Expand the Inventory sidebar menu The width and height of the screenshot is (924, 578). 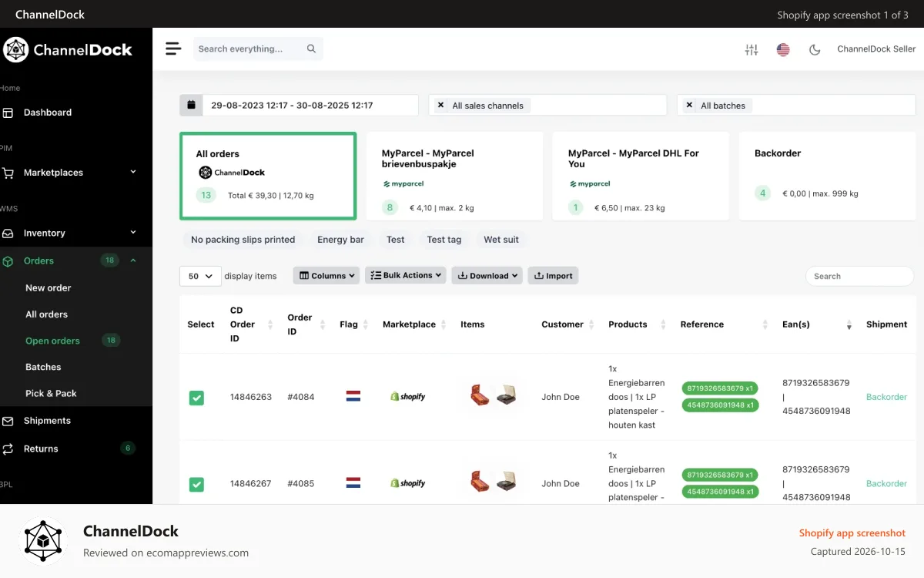(132, 232)
